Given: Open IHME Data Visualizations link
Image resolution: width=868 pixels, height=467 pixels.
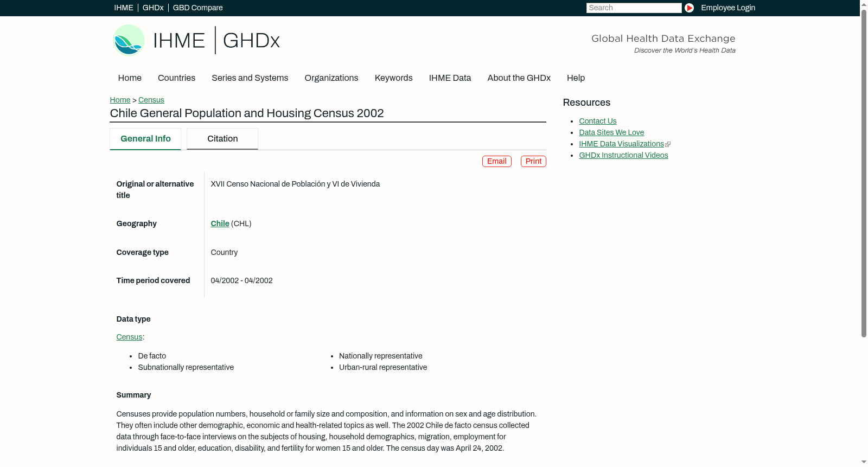Looking at the screenshot, I should [x=621, y=144].
